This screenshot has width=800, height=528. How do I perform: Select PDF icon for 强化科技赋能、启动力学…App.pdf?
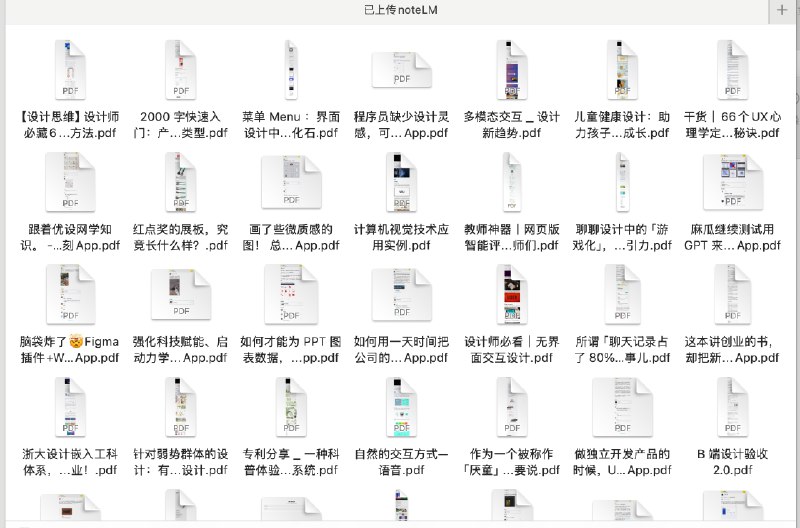coord(181,294)
